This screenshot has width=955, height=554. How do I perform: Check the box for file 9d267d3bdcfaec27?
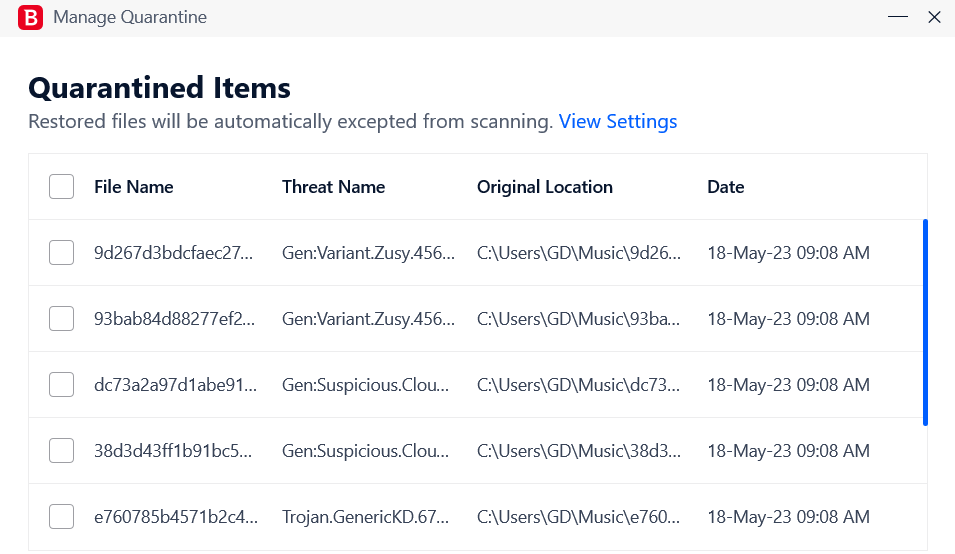click(x=62, y=253)
